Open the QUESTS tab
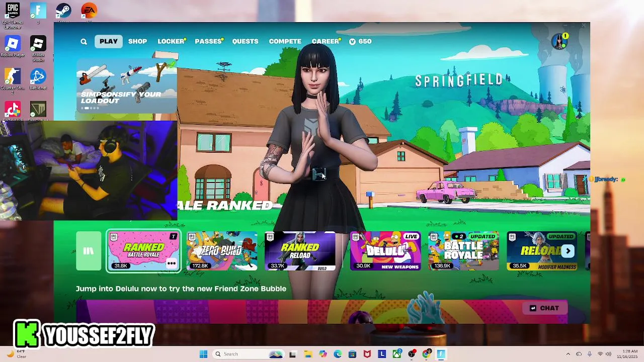644x362 pixels. (x=245, y=41)
